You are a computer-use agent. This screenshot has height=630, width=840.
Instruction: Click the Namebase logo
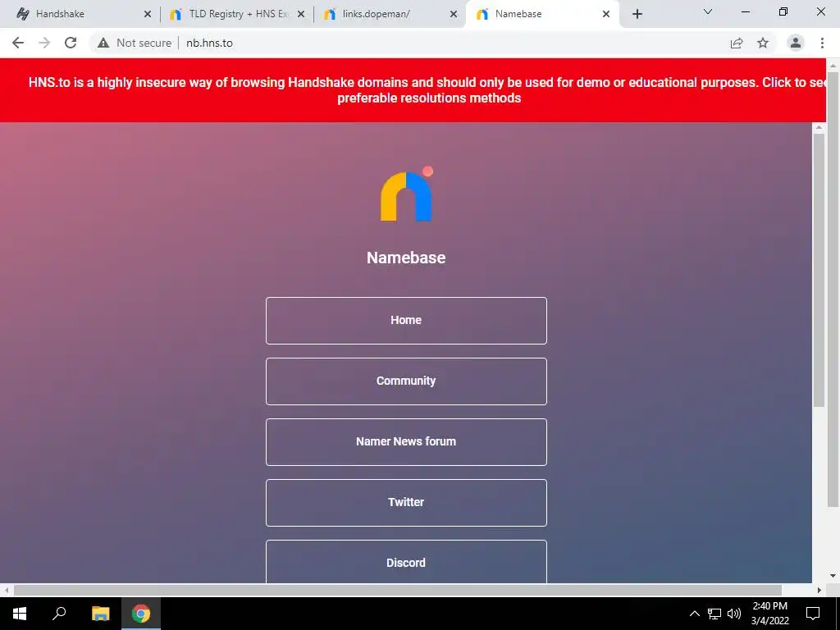[407, 194]
